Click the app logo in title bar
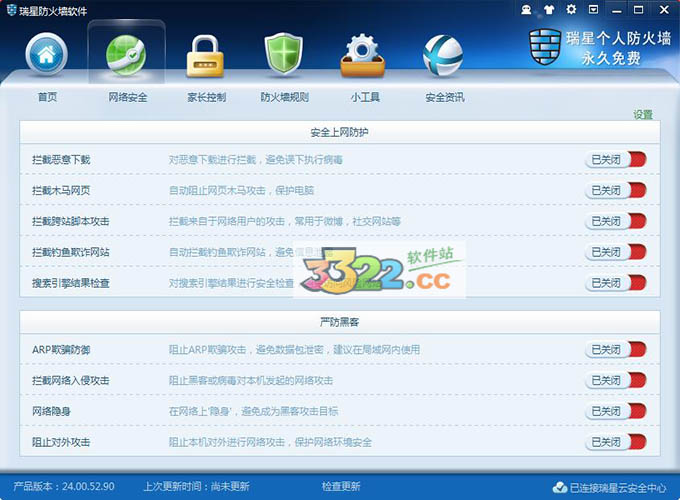Viewport: 680px width, 500px height. [x=12, y=10]
